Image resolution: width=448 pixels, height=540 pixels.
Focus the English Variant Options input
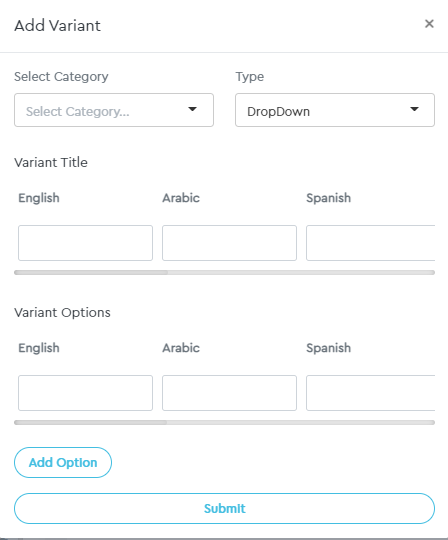tap(85, 393)
